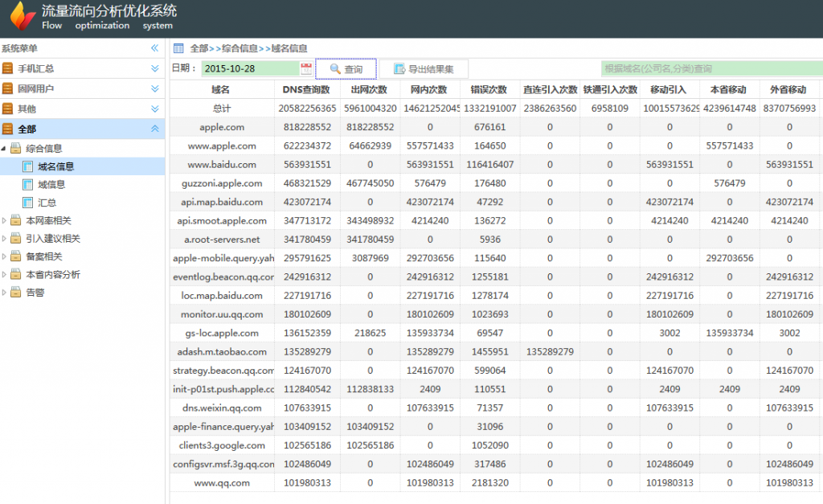The width and height of the screenshot is (823, 504).
Task: Click the domain name search box
Action: point(712,69)
